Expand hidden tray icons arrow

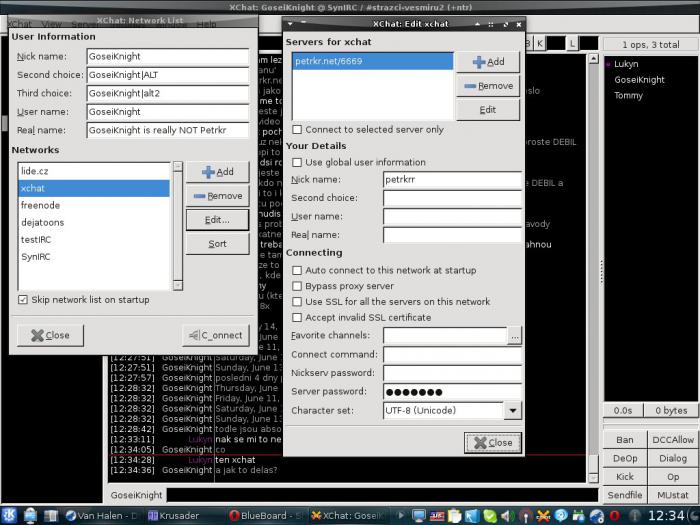(x=400, y=515)
